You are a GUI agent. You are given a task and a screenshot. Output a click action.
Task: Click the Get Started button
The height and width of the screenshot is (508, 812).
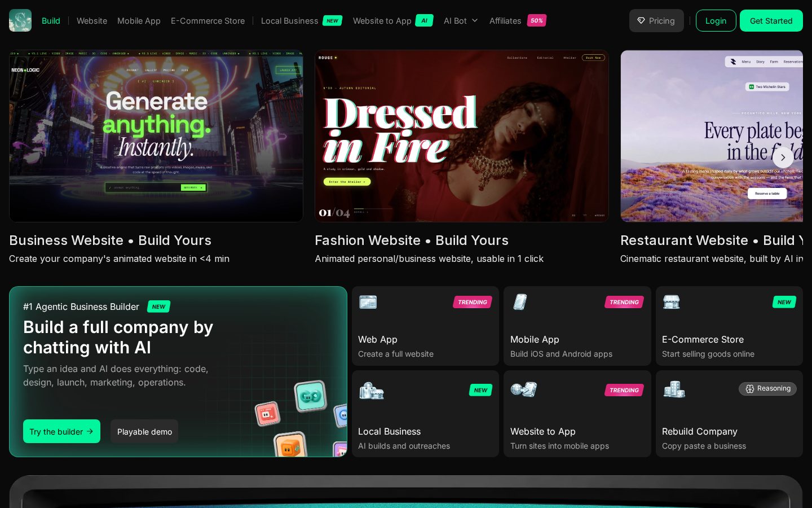(771, 21)
